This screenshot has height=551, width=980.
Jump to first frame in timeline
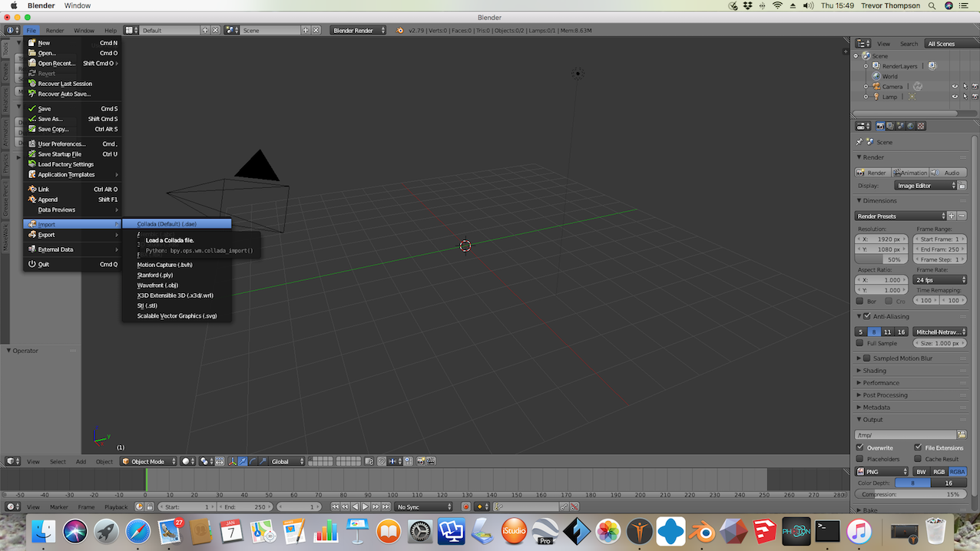pyautogui.click(x=335, y=506)
